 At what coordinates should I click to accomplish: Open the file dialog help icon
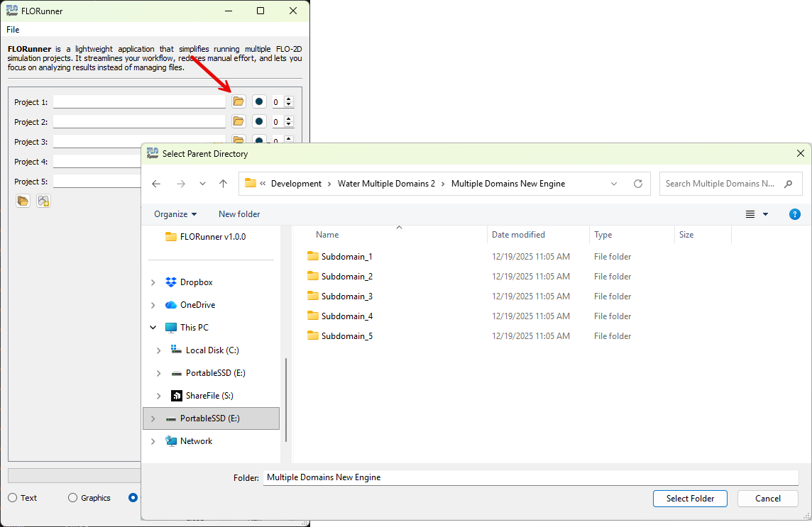pos(795,214)
